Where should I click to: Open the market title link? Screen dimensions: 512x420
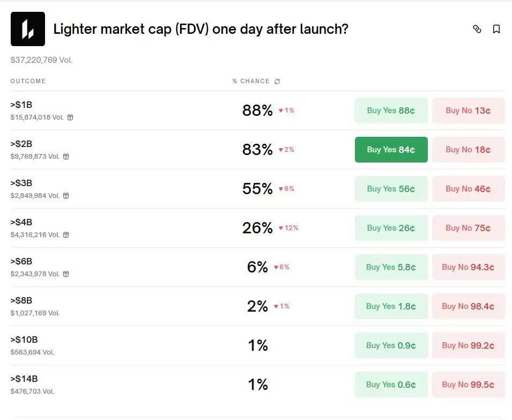point(201,30)
